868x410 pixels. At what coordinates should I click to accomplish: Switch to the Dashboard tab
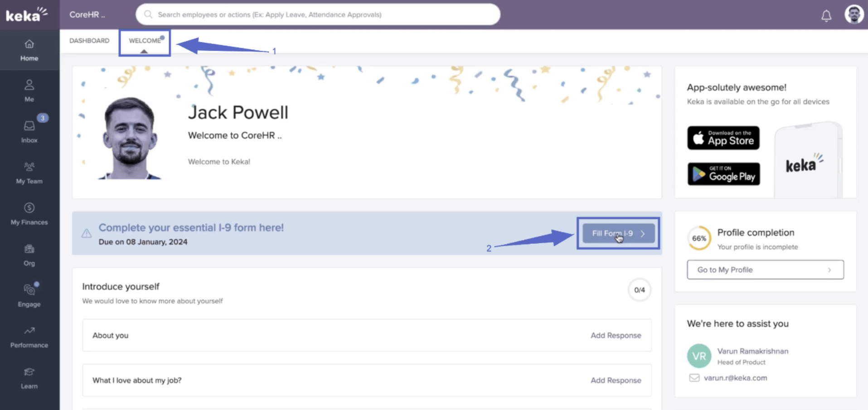(89, 41)
